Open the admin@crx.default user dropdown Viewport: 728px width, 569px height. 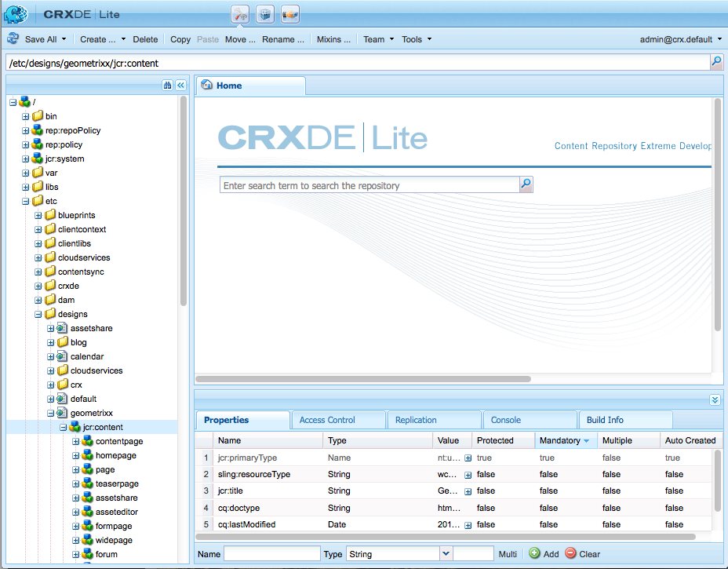[681, 39]
